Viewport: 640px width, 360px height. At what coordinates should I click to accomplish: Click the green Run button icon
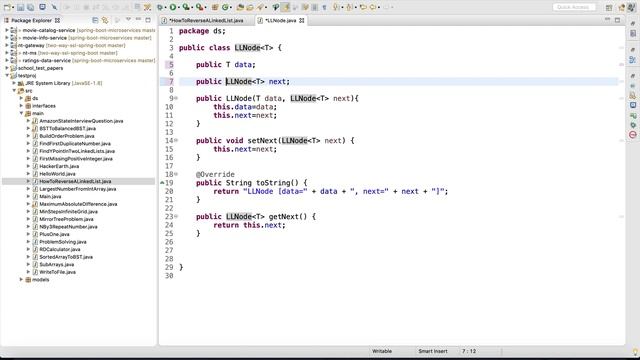point(173,7)
